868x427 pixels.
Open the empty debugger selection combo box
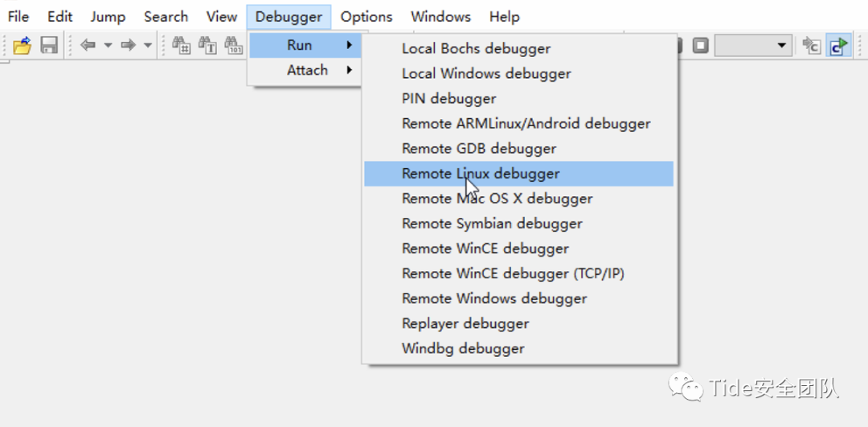(753, 45)
